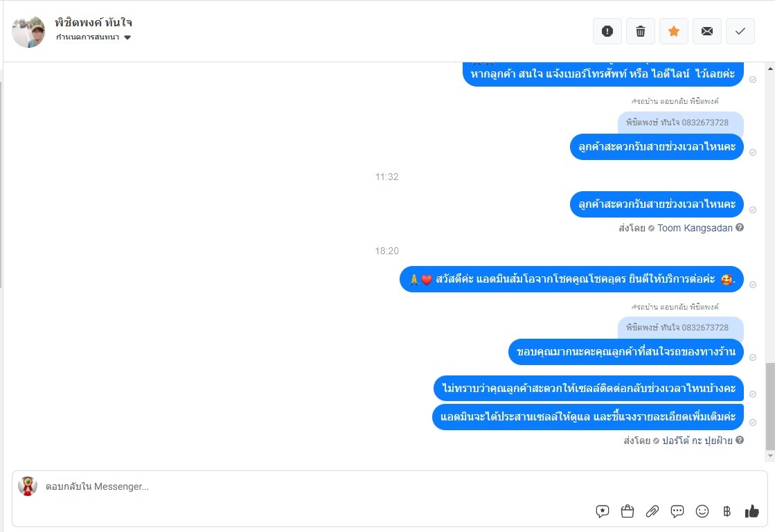The image size is (775, 532).
Task: Mark conversation done with checkmark button
Action: point(740,31)
